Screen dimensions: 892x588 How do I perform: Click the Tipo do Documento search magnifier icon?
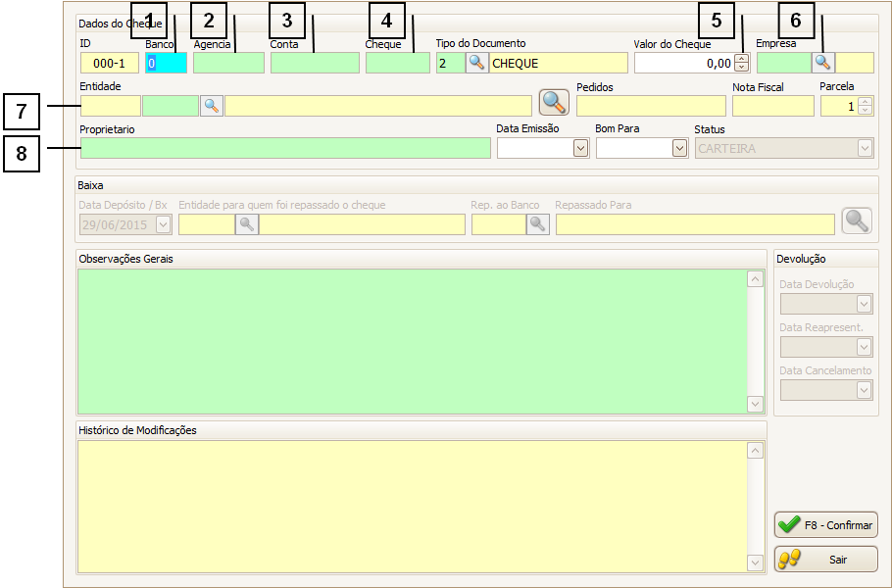coord(476,64)
